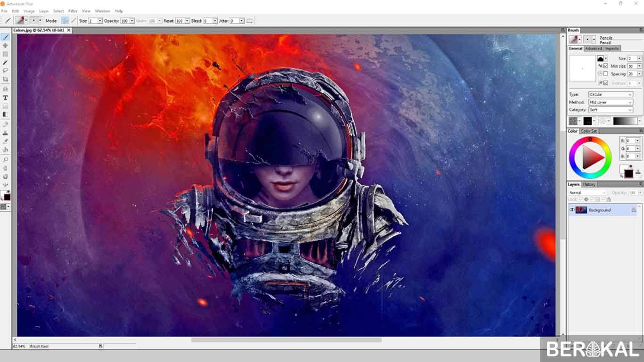Close the Colors.jpg document tab
Image resolution: width=644 pixels, height=362 pixels.
(69, 30)
